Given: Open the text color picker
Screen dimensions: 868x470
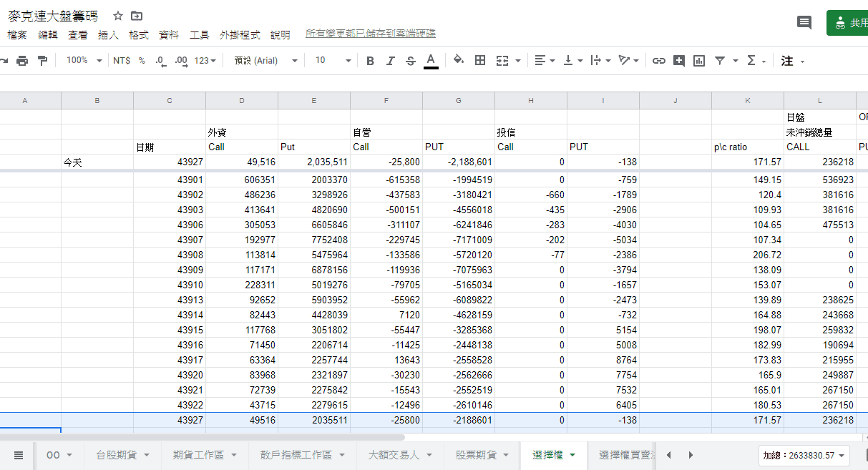Looking at the screenshot, I should 431,61.
